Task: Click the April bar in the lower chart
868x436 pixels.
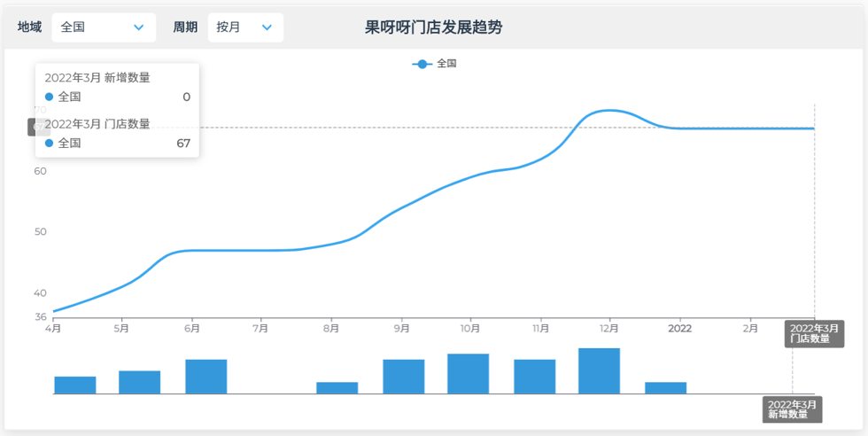Action: [x=75, y=385]
